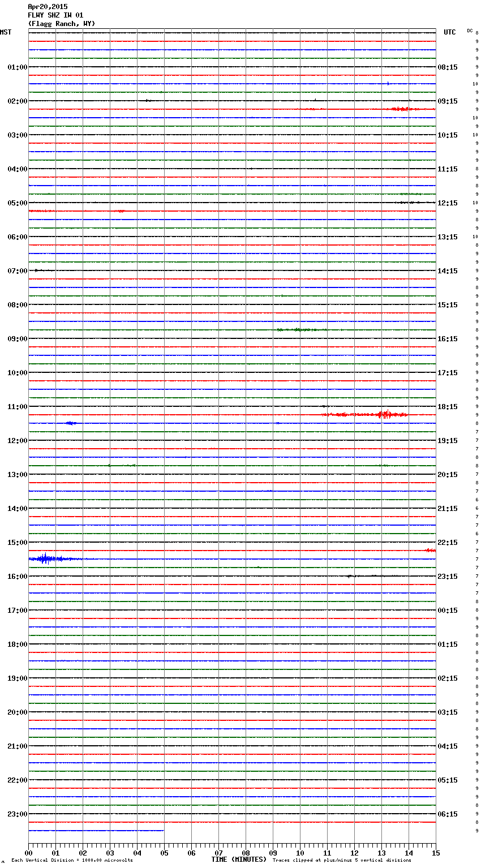Click the large red seismic burst after 11:00
The height and width of the screenshot is (868, 481).
[385, 415]
